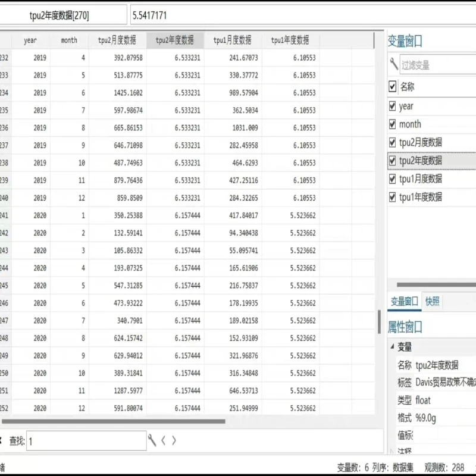Collapse the 变量 section in the properties panel
The image size is (476, 476).
(x=391, y=347)
